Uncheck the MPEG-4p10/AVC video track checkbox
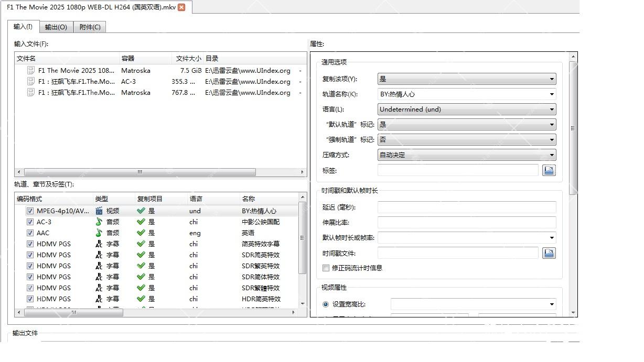The image size is (644, 362). coord(30,211)
